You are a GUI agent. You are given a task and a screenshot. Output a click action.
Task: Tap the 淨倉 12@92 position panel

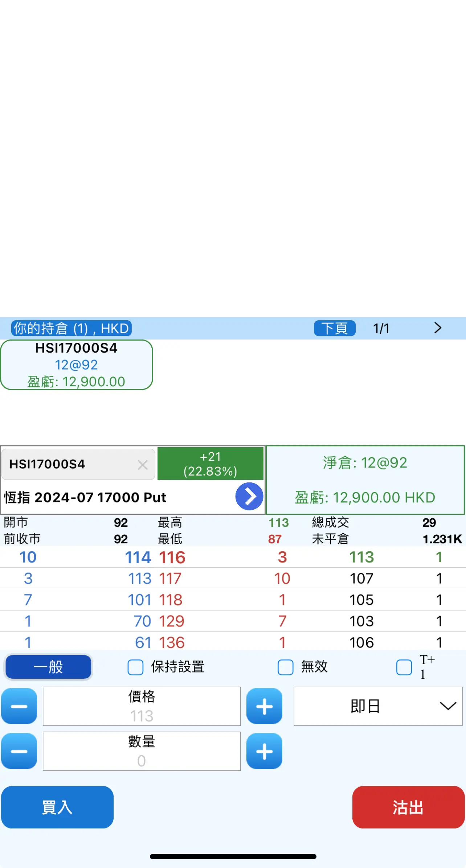tap(365, 480)
